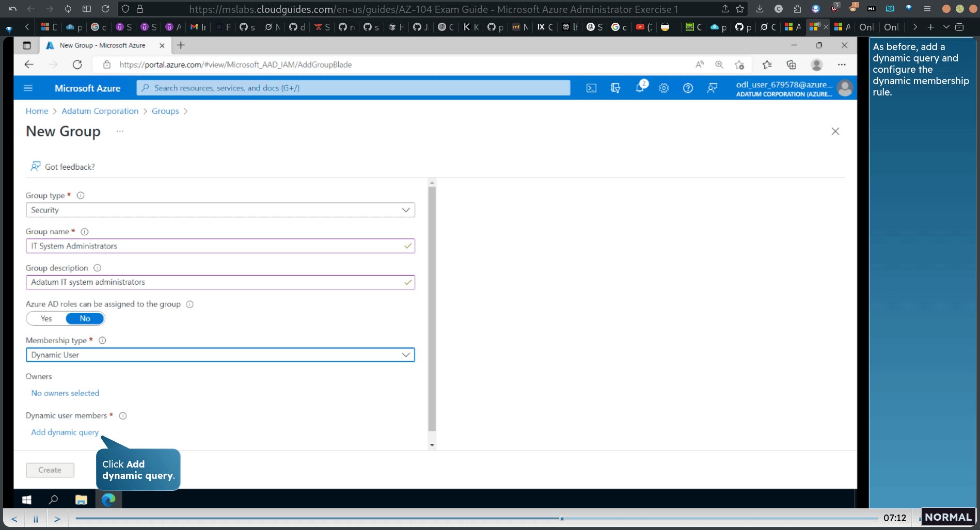The height and width of the screenshot is (530, 980).
Task: Open the Azure help question mark
Action: click(x=688, y=88)
